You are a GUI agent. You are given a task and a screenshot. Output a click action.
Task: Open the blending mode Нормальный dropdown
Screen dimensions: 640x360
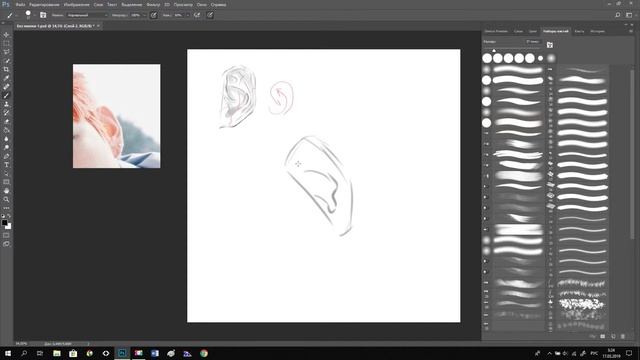coord(87,15)
